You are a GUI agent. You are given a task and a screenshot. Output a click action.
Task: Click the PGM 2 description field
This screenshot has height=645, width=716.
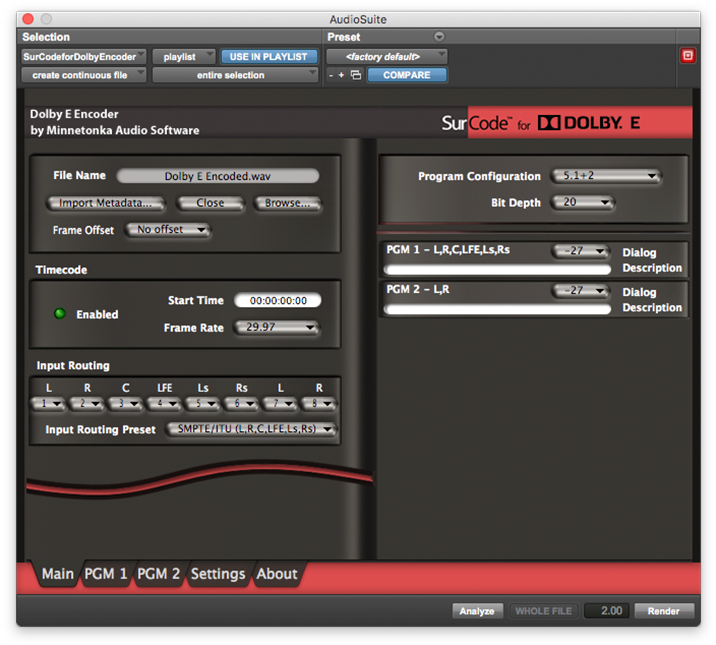click(498, 309)
